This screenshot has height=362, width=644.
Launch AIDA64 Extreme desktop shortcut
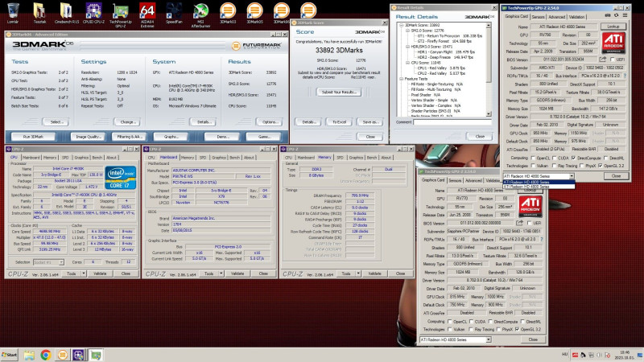(147, 14)
